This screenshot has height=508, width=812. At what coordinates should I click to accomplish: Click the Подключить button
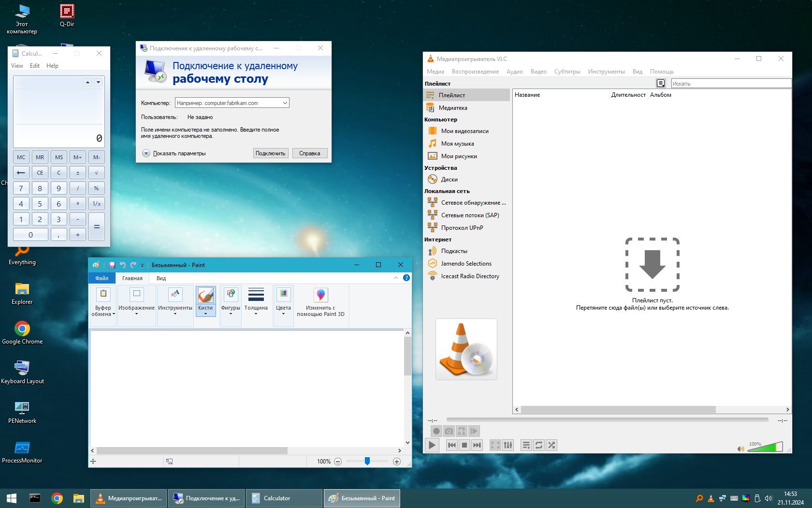(x=271, y=153)
